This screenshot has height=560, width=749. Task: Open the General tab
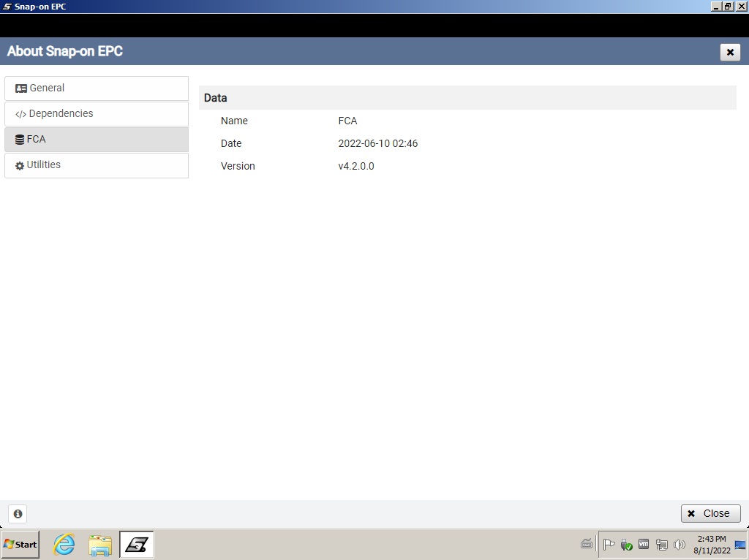tap(97, 88)
